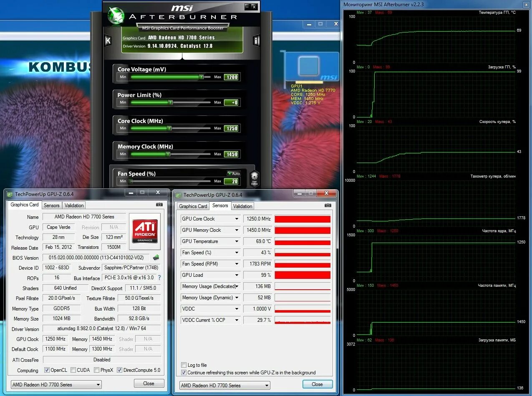Open the GPU Temperature sensor dropdown
Viewport: 532px width, 396px height.
click(x=237, y=241)
